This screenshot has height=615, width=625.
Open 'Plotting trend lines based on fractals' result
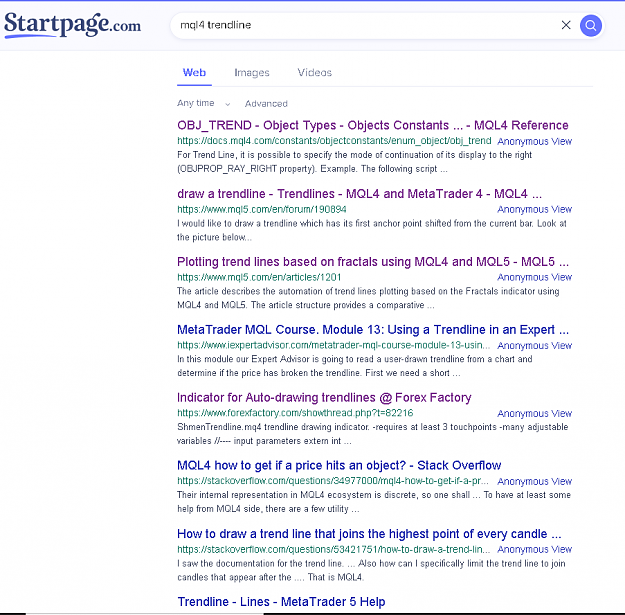point(373,261)
